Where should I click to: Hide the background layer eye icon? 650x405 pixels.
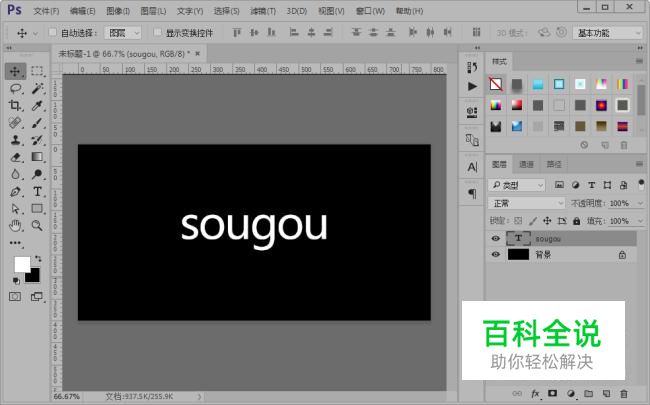[495, 255]
